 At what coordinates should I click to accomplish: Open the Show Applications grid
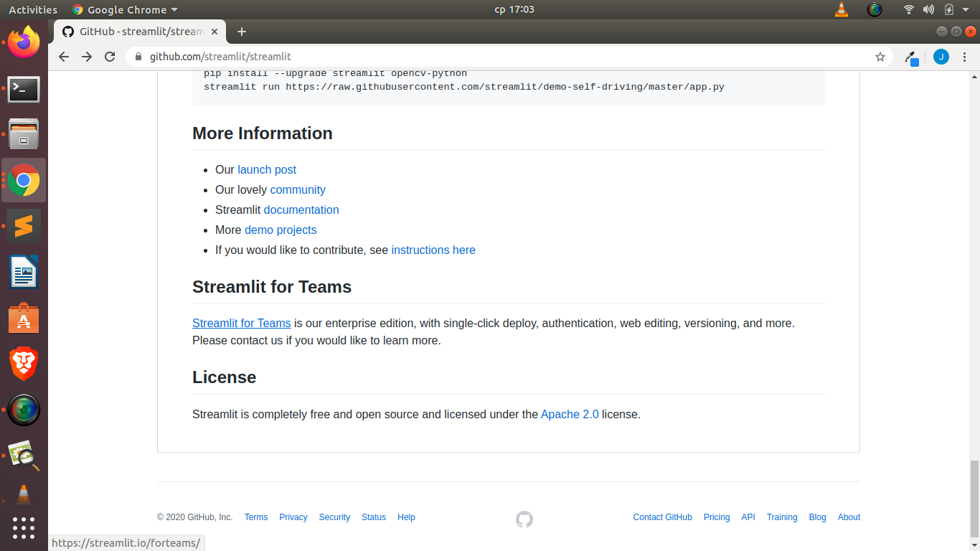pos(24,528)
